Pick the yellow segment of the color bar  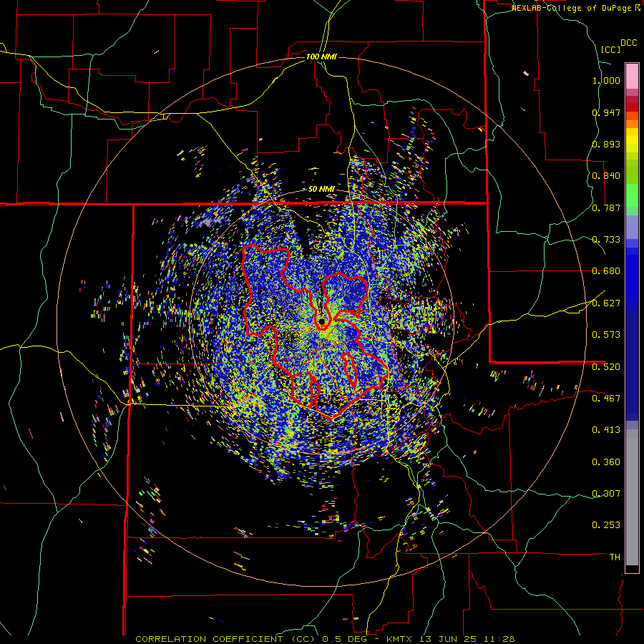pyautogui.click(x=632, y=140)
